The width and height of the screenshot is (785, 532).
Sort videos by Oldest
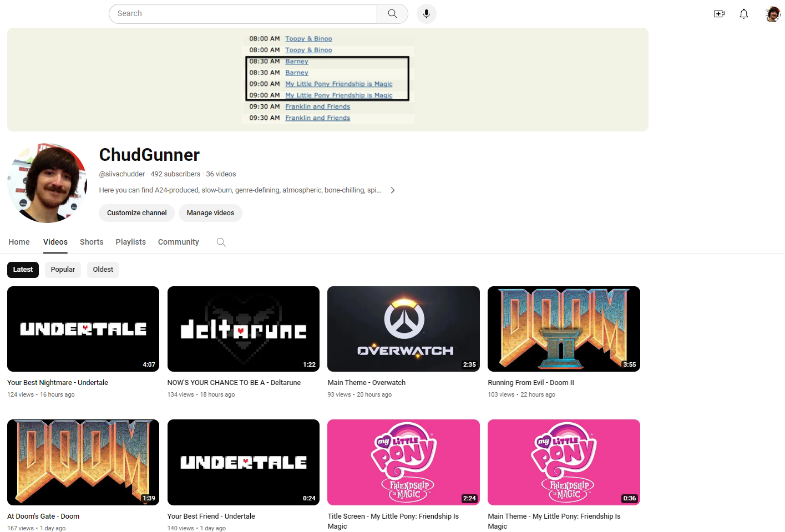click(x=103, y=270)
